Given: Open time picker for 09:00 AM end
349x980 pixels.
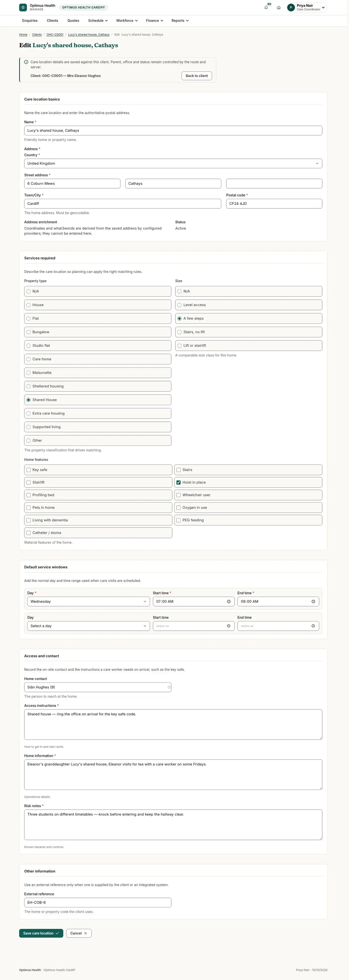Looking at the screenshot, I should (x=313, y=602).
